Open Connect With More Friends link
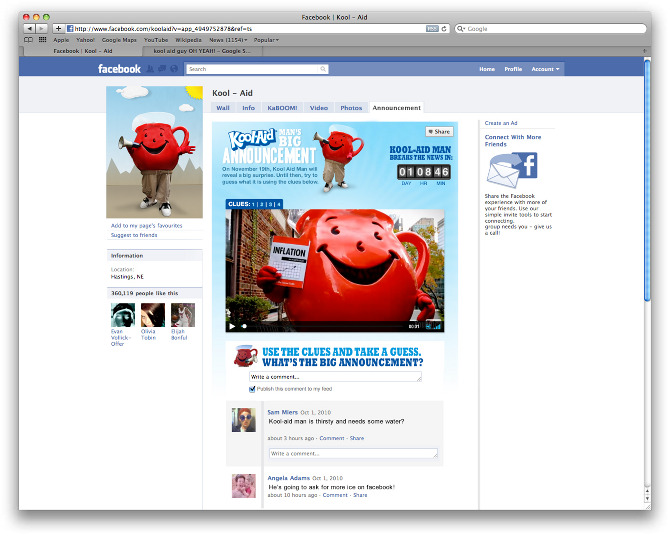 (x=513, y=141)
